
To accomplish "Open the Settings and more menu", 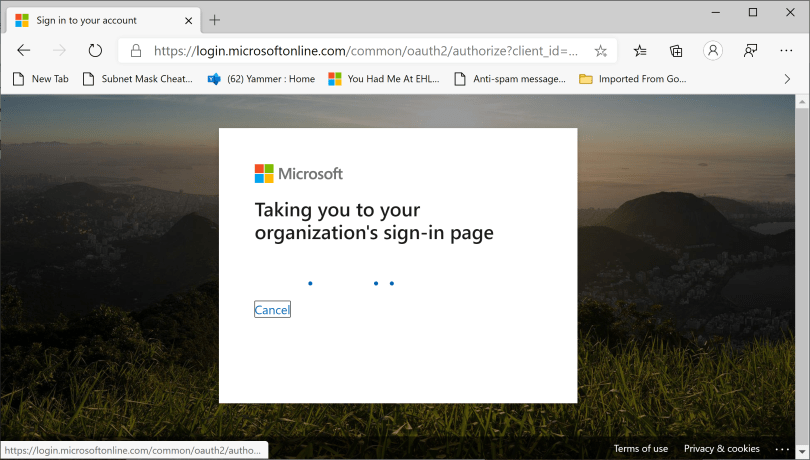I will pyautogui.click(x=786, y=50).
